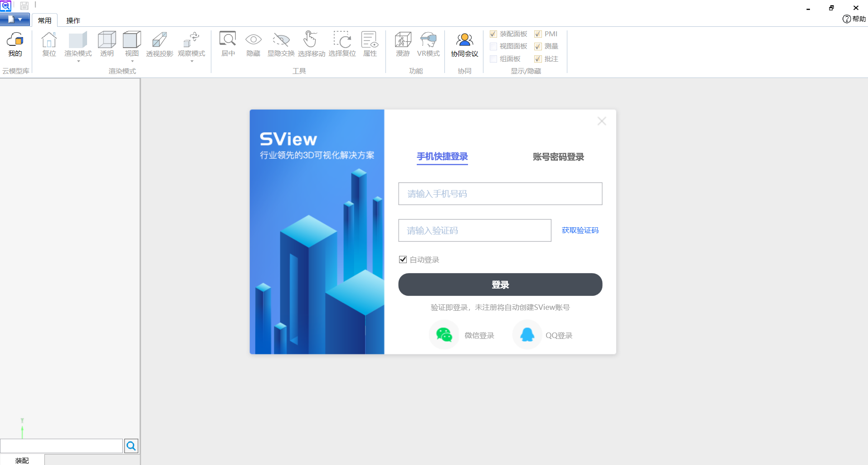Check the 组面板 checkbox

click(x=493, y=59)
